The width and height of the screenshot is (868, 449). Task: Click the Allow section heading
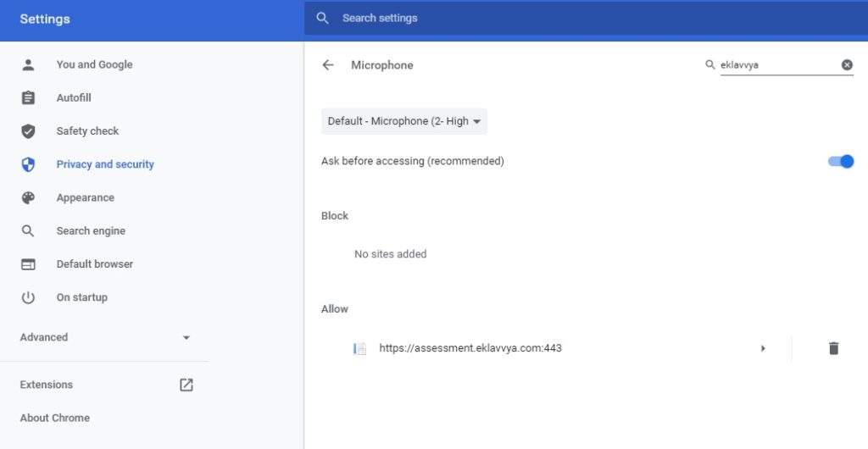coord(334,309)
